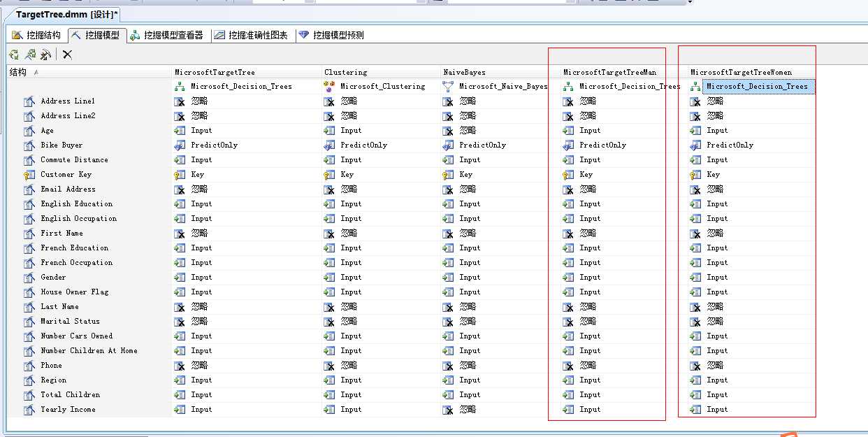Select the First Name structure row
Screen dimensions: 868x437
(89, 234)
